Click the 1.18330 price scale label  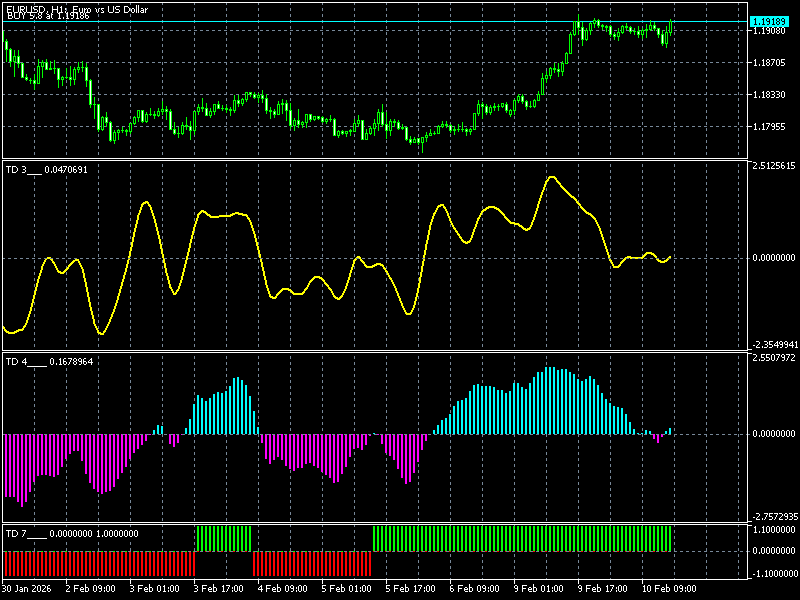pyautogui.click(x=769, y=95)
